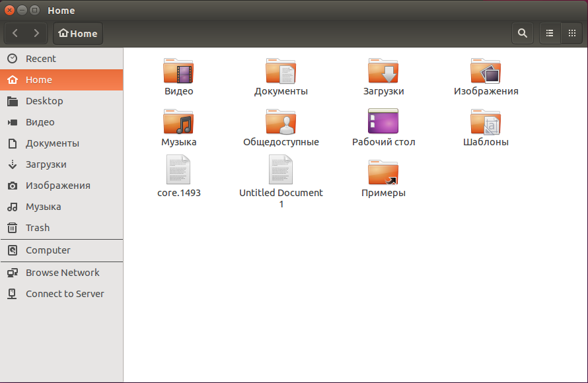Open Recent in the sidebar
This screenshot has width=588, height=383.
(x=61, y=59)
